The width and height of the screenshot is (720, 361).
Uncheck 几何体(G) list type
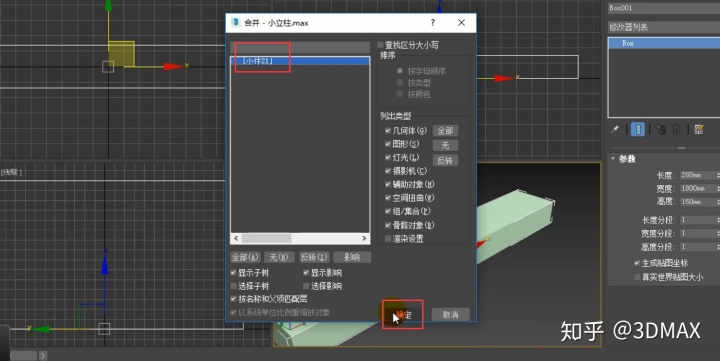click(388, 131)
